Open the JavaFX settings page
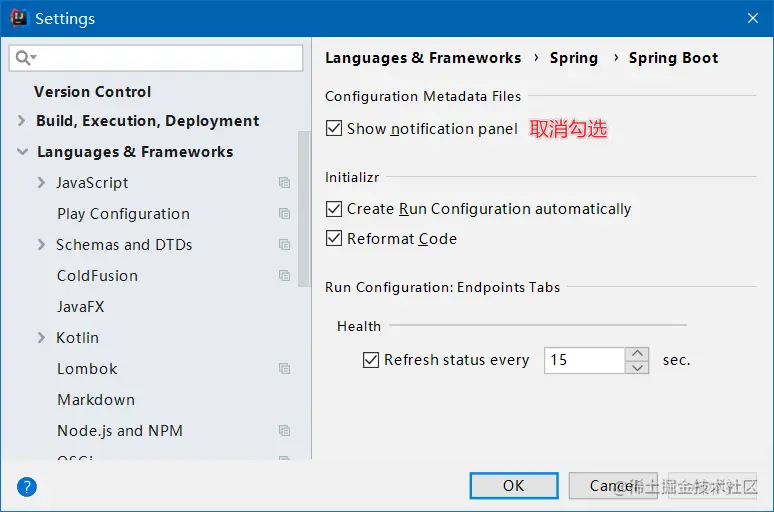Viewport: 774px width, 512px height. click(80, 307)
